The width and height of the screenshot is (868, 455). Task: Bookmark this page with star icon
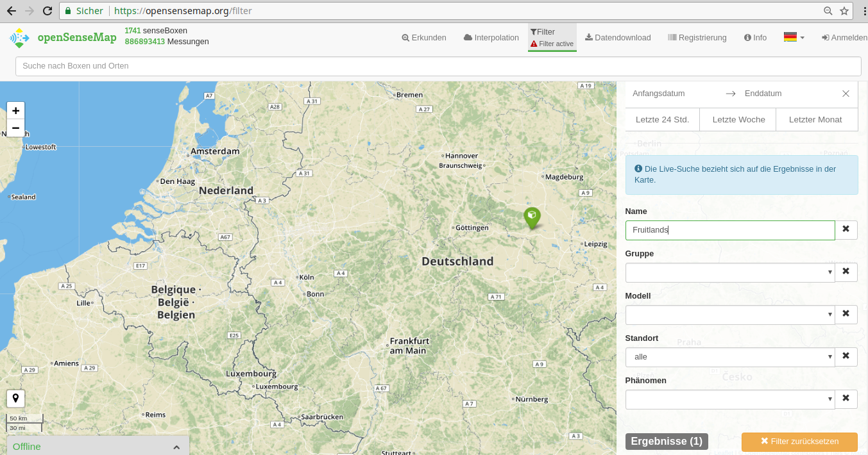point(844,11)
